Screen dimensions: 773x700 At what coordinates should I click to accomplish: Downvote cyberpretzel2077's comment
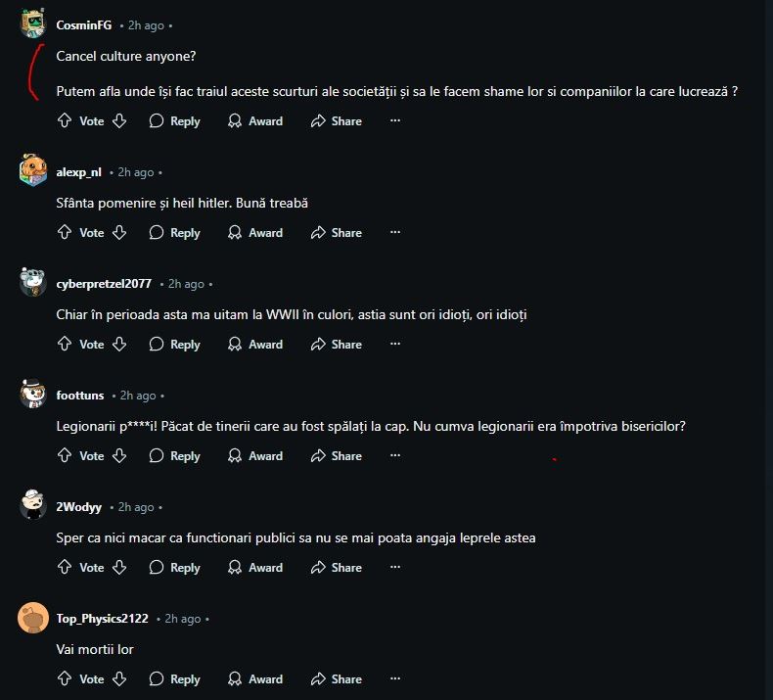(119, 345)
